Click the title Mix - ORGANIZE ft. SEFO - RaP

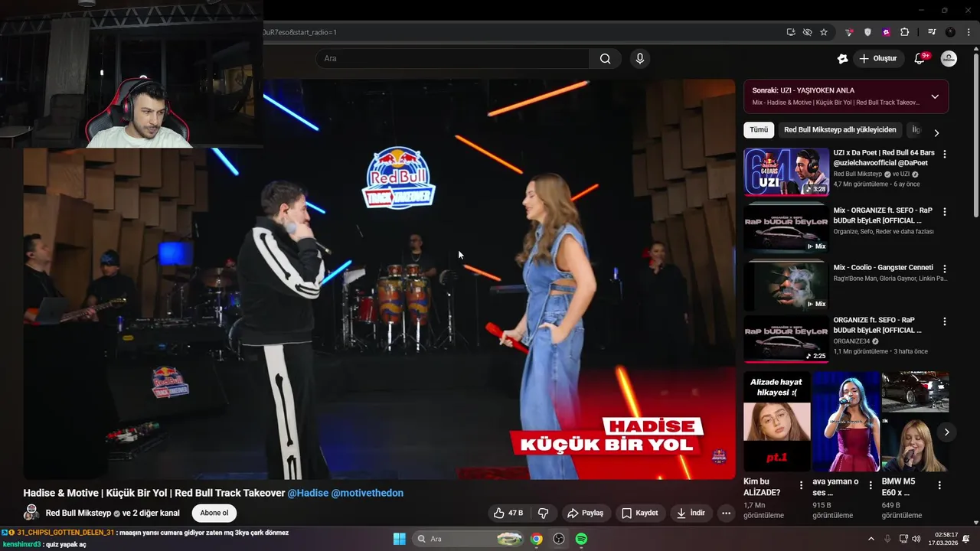coord(883,215)
